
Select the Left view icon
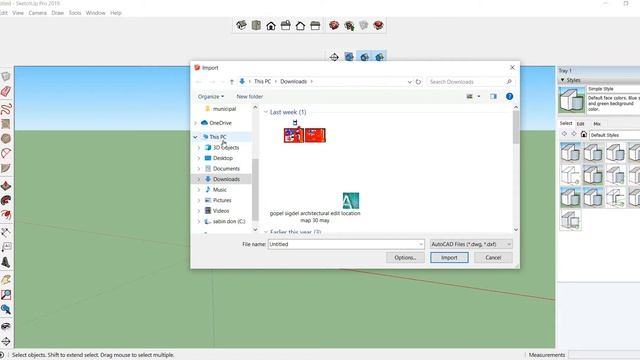(x=315, y=26)
